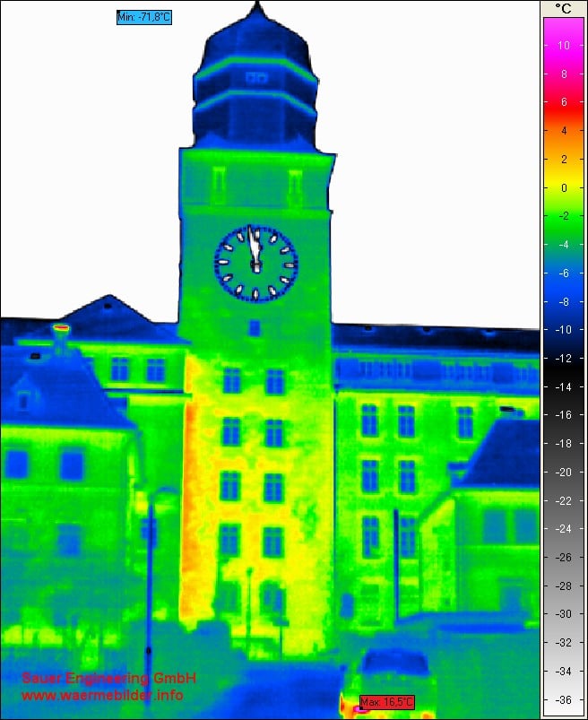Pick the blue band near -8 on scale

pyautogui.click(x=564, y=302)
